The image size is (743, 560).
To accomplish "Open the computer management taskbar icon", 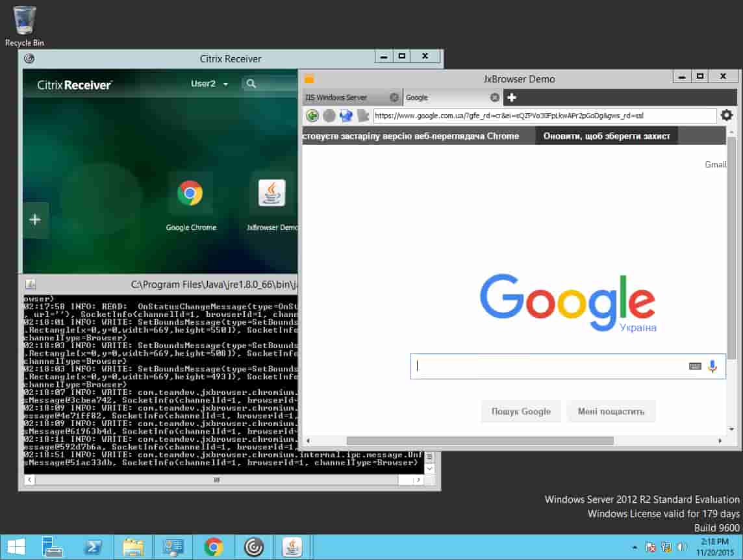I will click(x=173, y=547).
